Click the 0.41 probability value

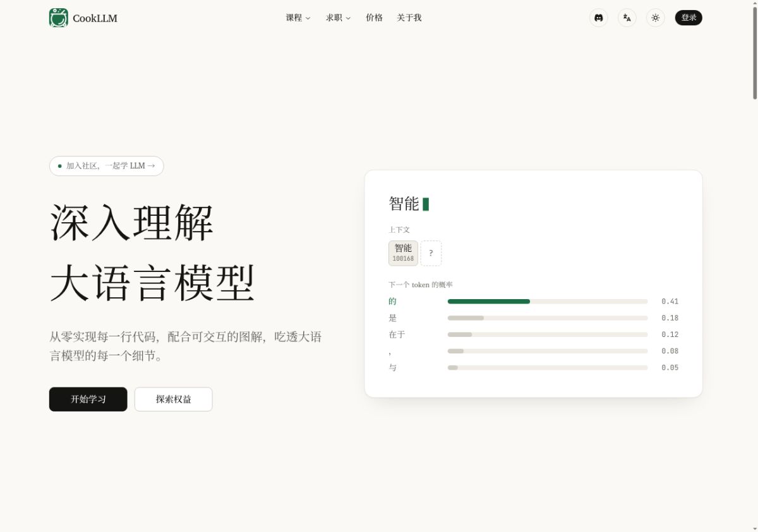(670, 302)
